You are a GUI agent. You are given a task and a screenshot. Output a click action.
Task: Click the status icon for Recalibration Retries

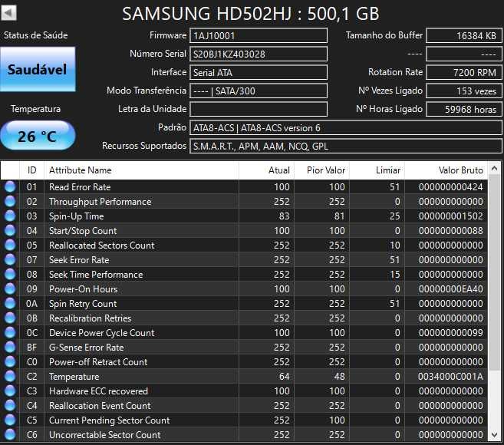[x=10, y=318]
